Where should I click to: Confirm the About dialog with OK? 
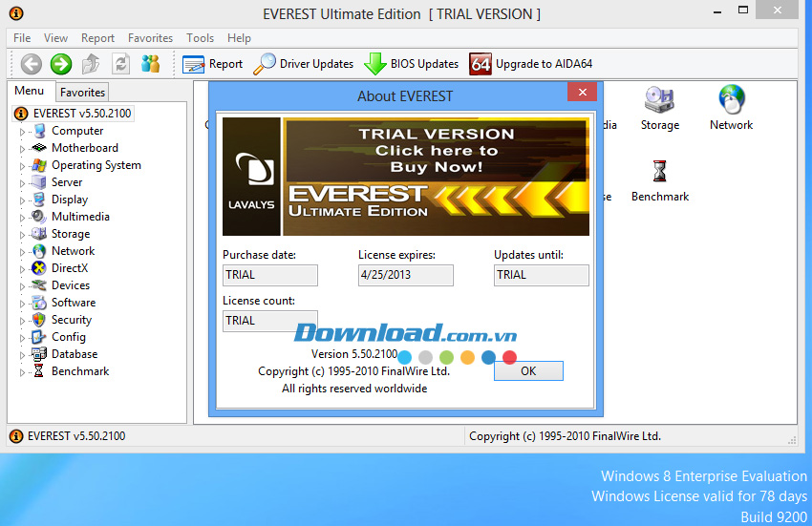click(x=528, y=371)
